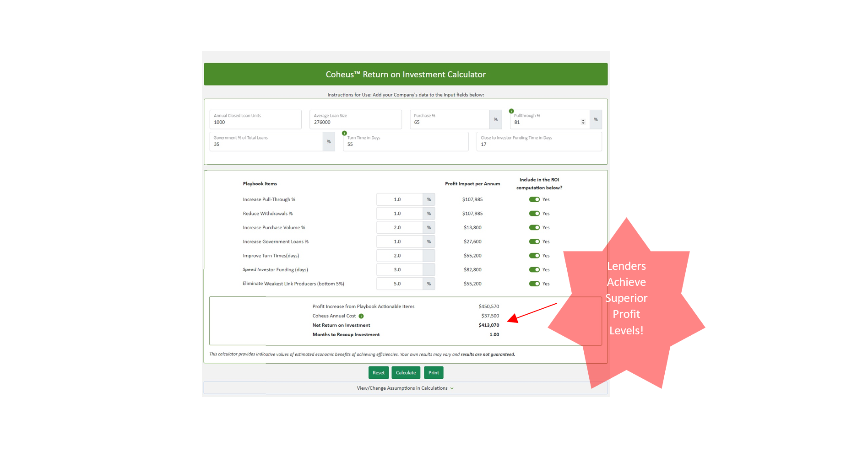The image size is (868, 451).
Task: Click Improve Turn Times(days) value box
Action: (x=400, y=256)
